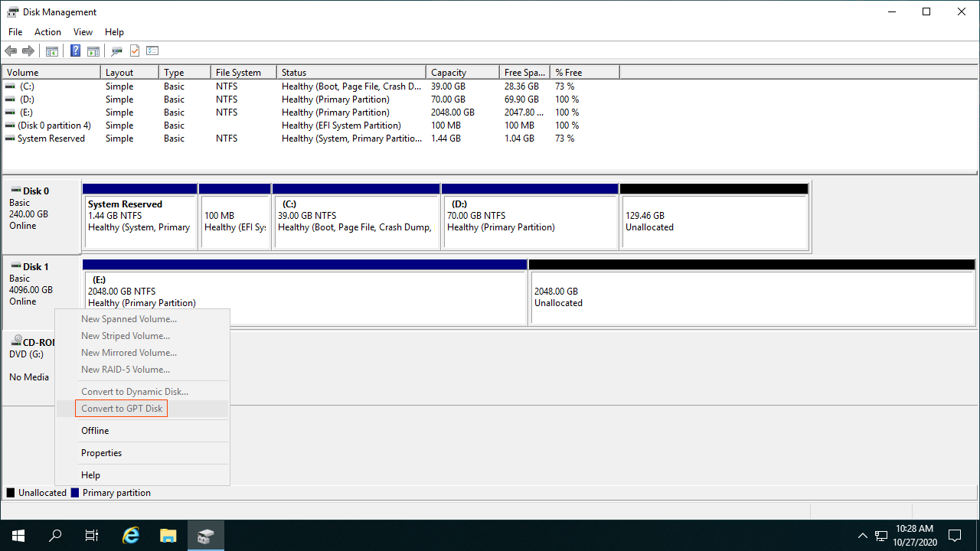The width and height of the screenshot is (980, 551).
Task: Choose Properties from the context menu
Action: (101, 453)
